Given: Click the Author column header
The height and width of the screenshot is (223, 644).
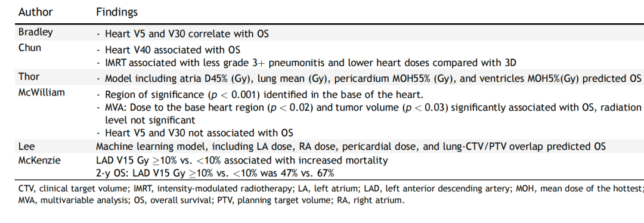Looking at the screenshot, I should [36, 13].
